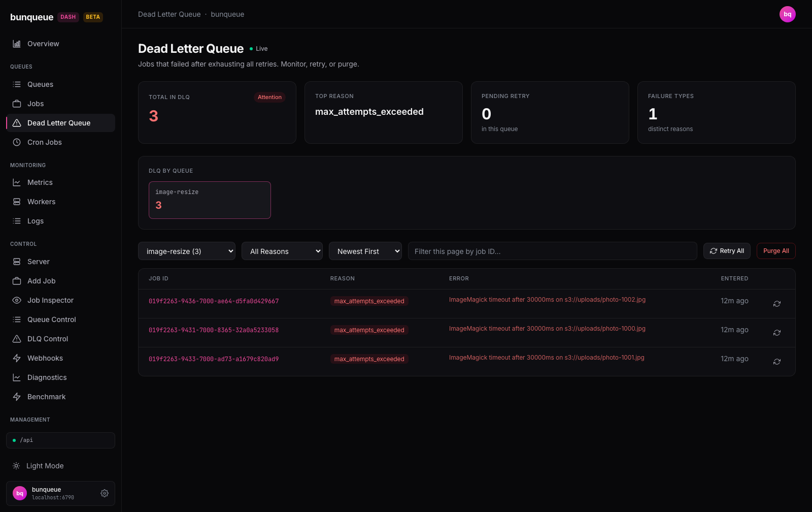Viewport: 812px width, 512px height.
Task: Open Jobs in sidebar
Action: point(60,104)
